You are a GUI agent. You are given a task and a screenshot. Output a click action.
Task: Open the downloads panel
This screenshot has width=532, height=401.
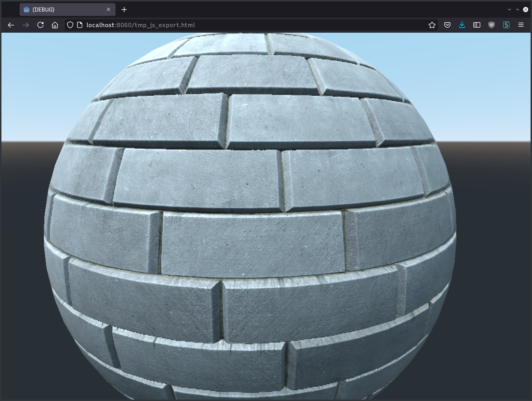pyautogui.click(x=462, y=25)
